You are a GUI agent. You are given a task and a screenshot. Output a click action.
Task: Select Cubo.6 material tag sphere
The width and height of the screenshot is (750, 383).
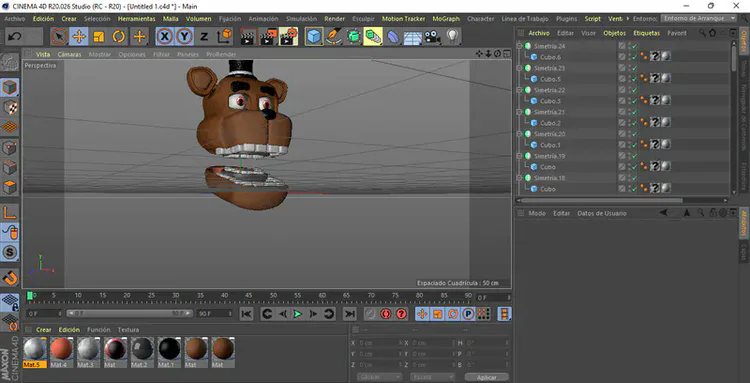(x=666, y=57)
